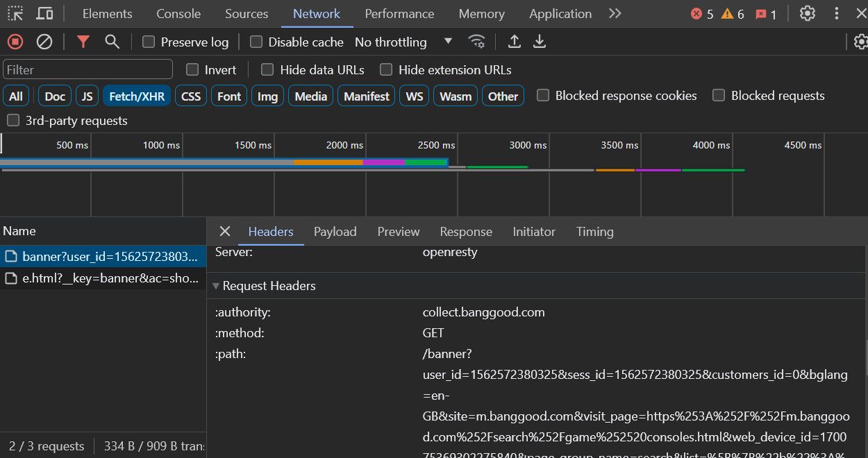The image size is (868, 458).
Task: Filter requests by Media type
Action: click(x=311, y=96)
